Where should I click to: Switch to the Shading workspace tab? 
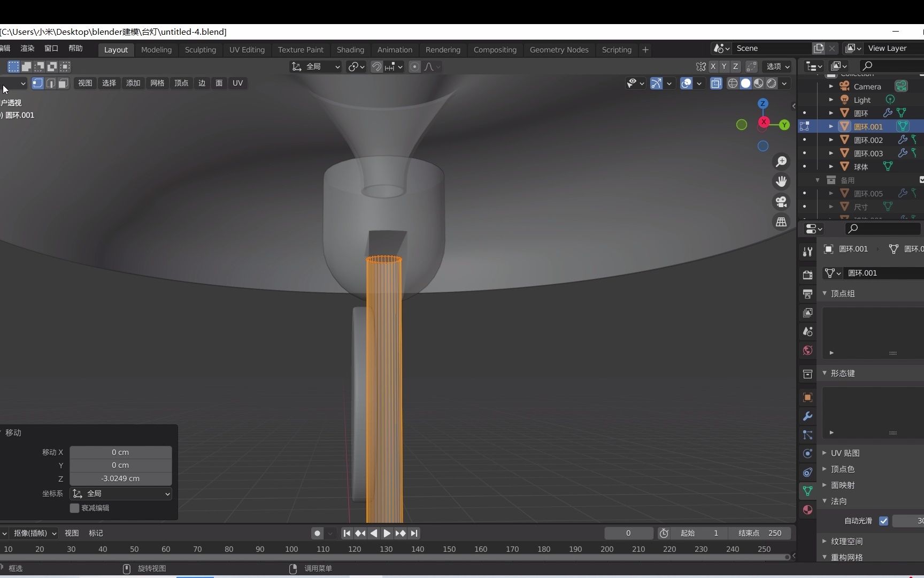point(350,49)
